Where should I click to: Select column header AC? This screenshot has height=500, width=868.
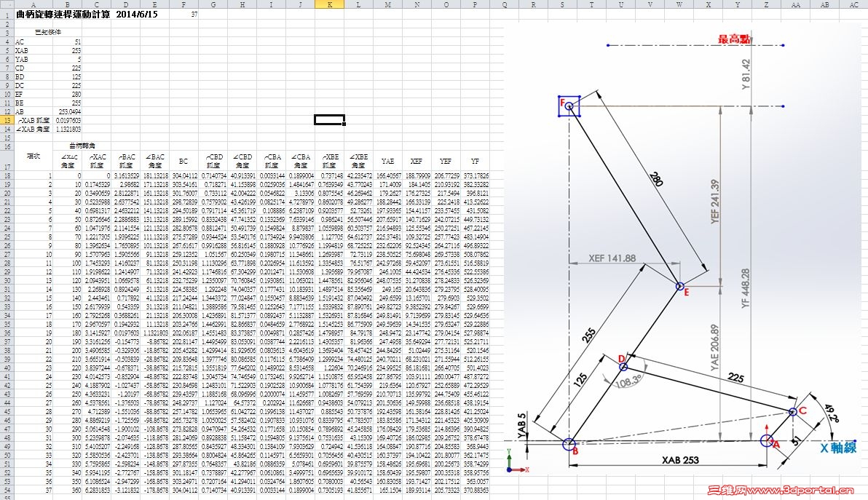click(x=853, y=4)
